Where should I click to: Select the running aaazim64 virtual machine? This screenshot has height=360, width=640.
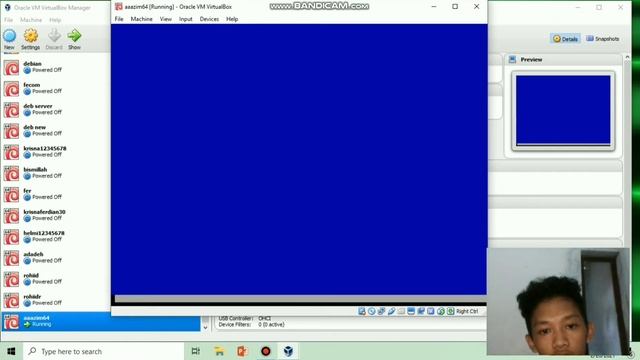point(101,322)
